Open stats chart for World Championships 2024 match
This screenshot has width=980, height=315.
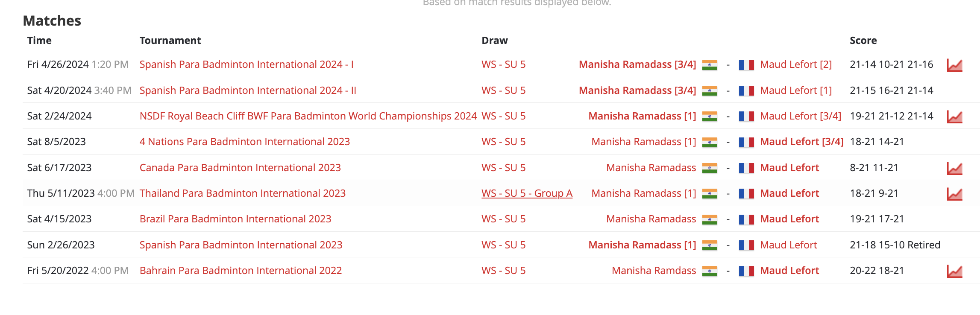click(954, 117)
